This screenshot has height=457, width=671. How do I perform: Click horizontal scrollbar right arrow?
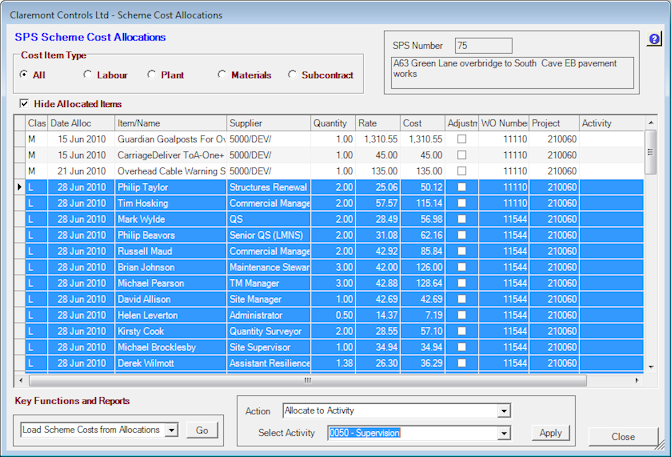637,380
